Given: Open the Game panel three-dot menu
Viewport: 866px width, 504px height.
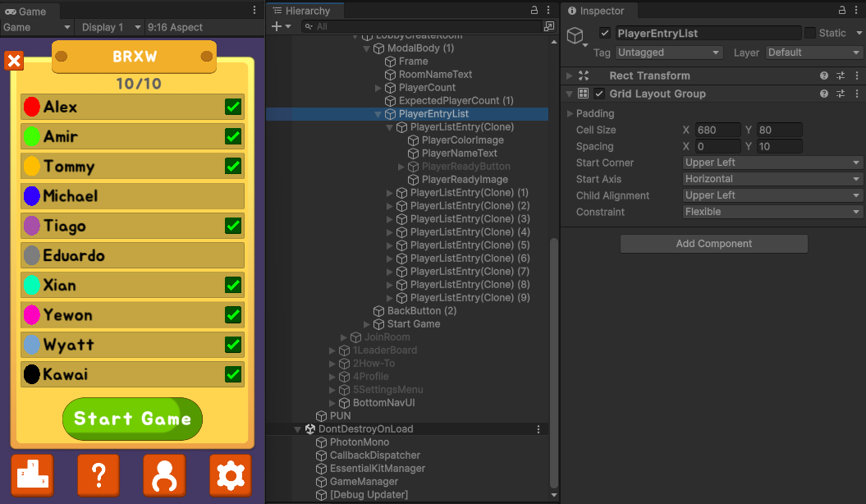Looking at the screenshot, I should pyautogui.click(x=254, y=10).
